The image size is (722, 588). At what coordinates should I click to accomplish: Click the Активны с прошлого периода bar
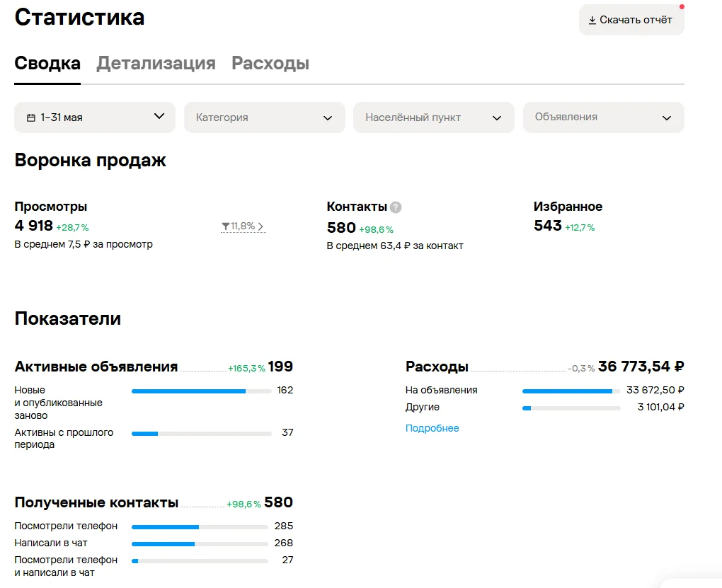(202, 434)
